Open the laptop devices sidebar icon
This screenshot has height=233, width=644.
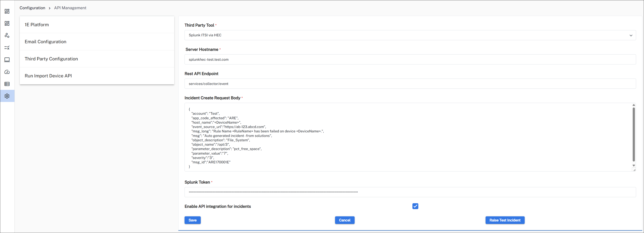(x=7, y=60)
